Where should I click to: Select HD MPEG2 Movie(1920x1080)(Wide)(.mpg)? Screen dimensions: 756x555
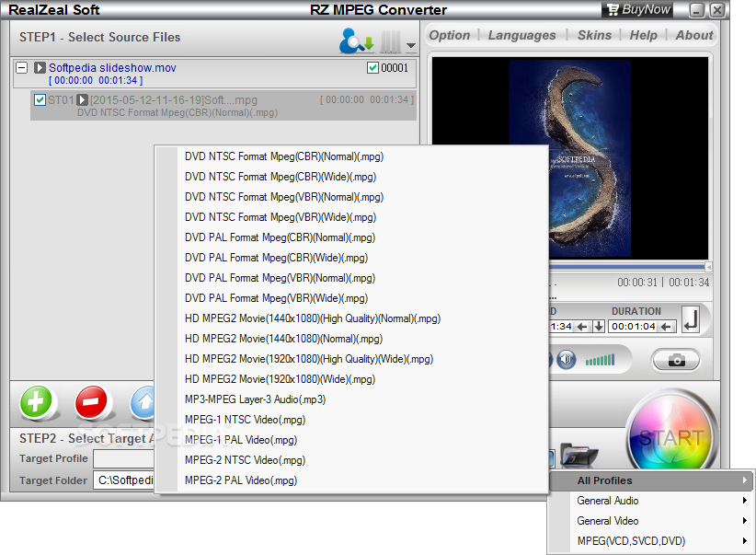coord(352,380)
